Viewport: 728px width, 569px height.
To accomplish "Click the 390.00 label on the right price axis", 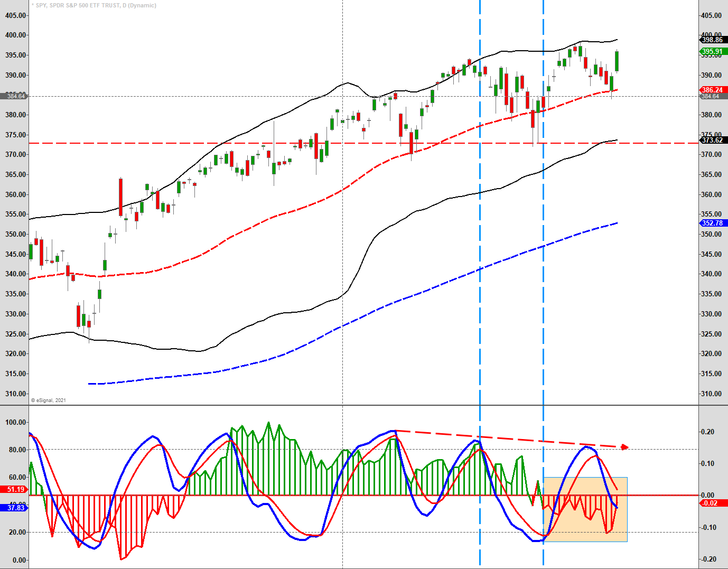I will click(711, 75).
